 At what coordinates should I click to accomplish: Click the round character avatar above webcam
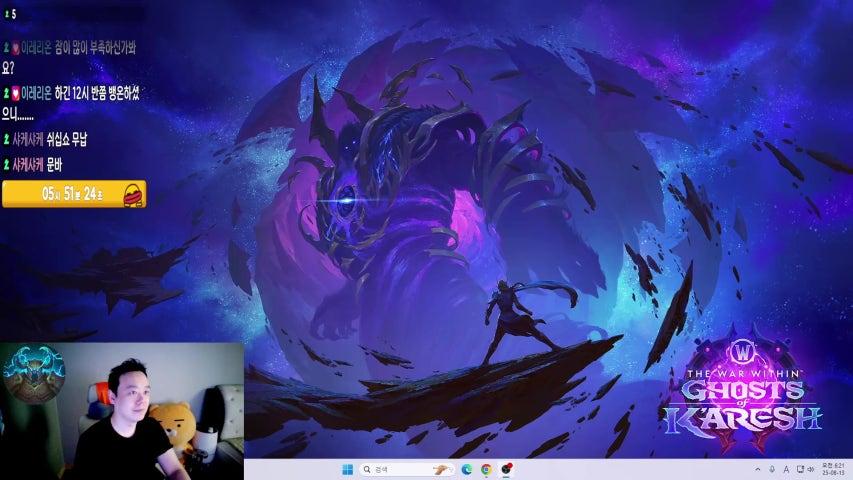[34, 373]
